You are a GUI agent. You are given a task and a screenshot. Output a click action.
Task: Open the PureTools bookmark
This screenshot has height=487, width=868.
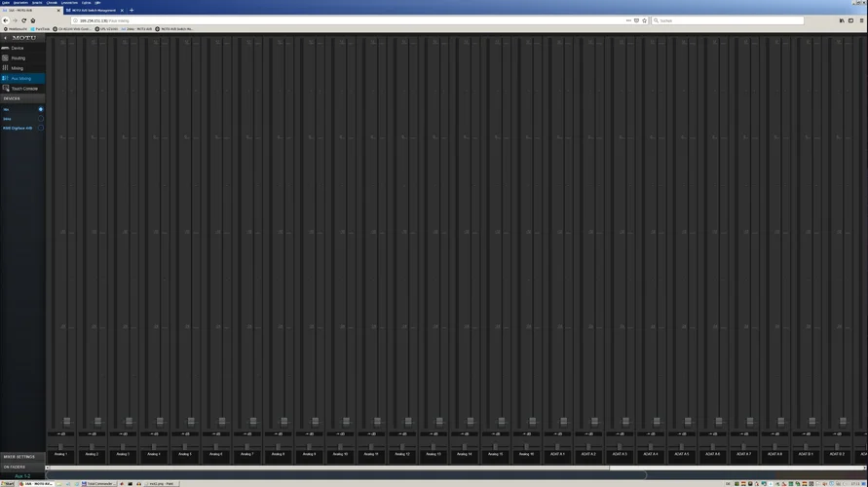click(40, 29)
